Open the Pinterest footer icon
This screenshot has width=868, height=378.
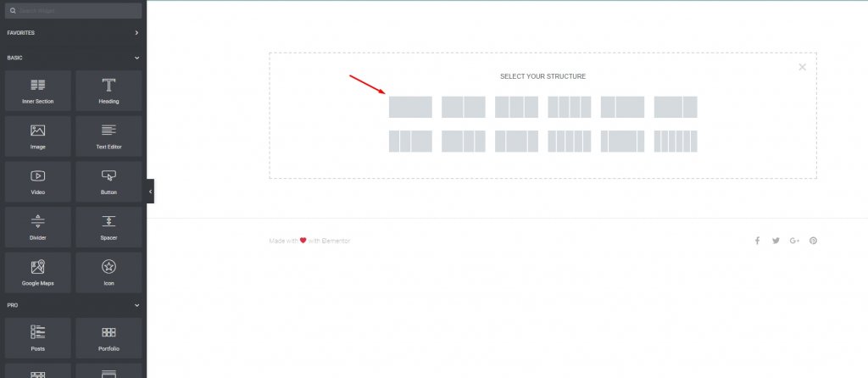(813, 241)
